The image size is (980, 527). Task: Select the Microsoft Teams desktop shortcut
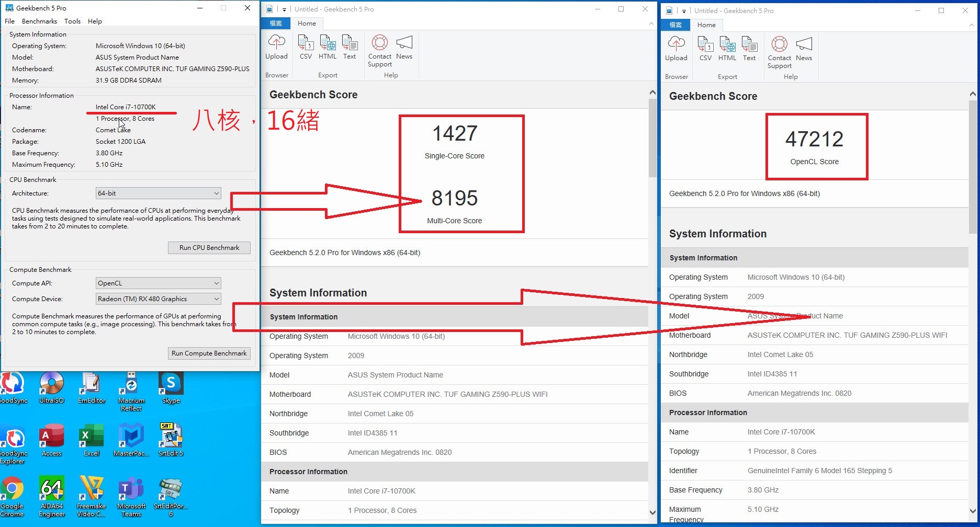(131, 497)
